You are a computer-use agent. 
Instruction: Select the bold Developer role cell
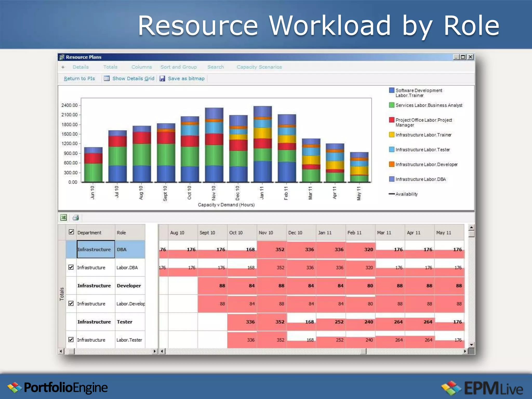tap(130, 285)
